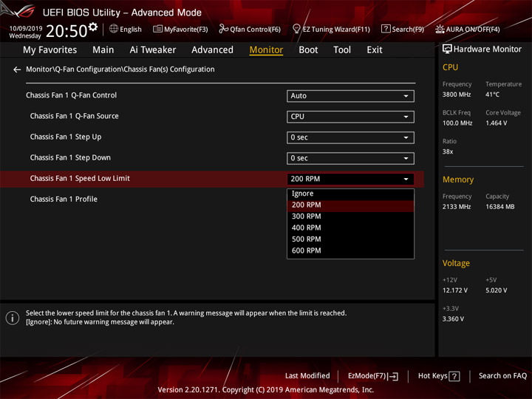Go to the Boot tab
Viewport: 532px width, 399px height.
point(308,50)
